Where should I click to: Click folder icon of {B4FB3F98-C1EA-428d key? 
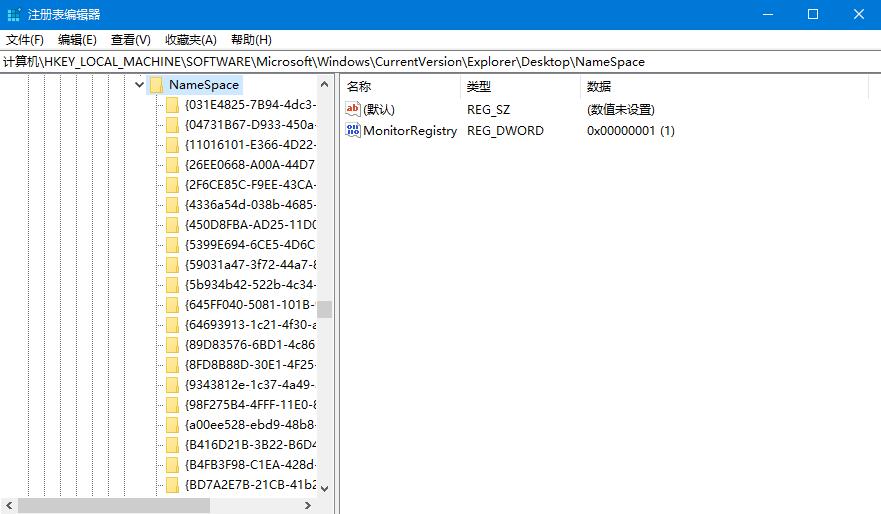point(172,465)
